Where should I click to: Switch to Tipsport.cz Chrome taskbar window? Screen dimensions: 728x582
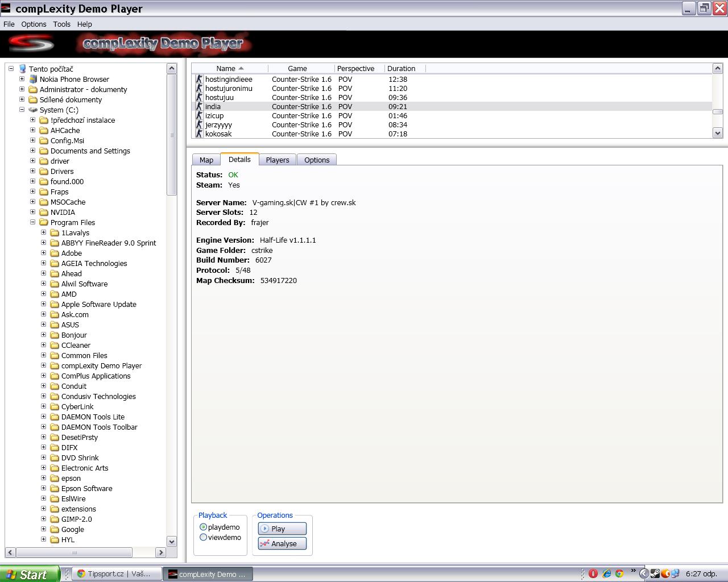click(x=117, y=574)
